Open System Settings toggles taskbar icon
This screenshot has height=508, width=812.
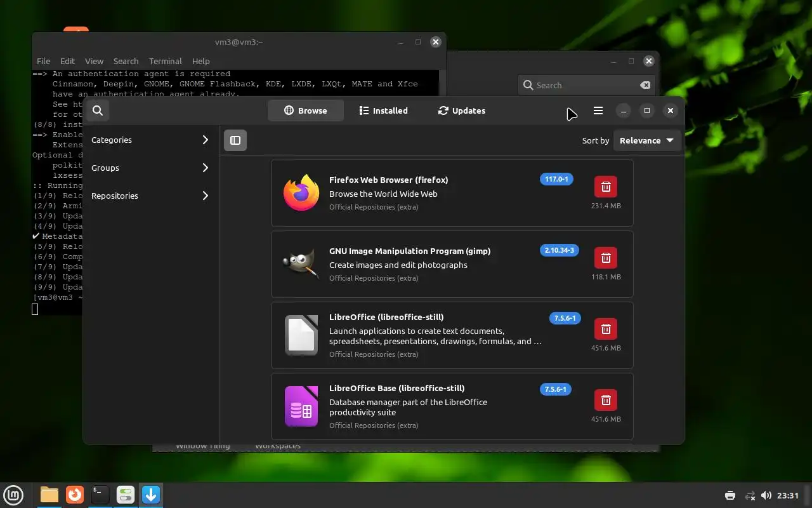pyautogui.click(x=126, y=495)
